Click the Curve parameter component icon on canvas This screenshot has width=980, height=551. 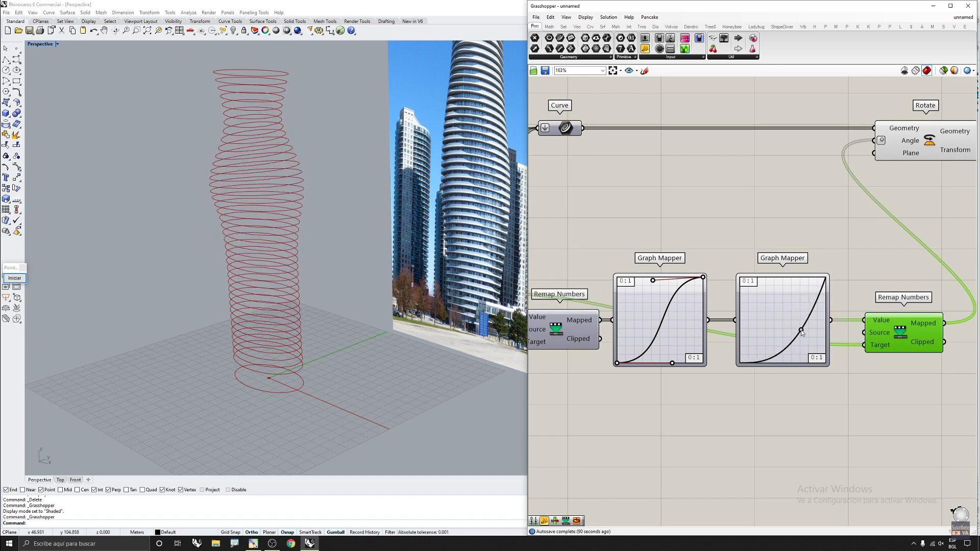[x=565, y=128]
